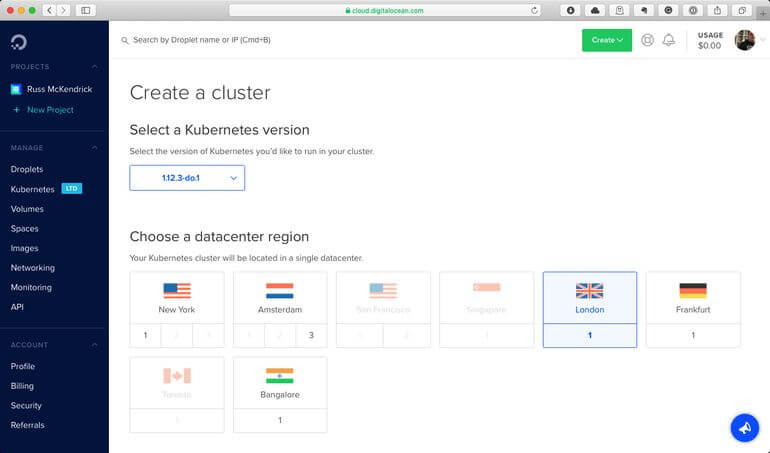
Task: Open the green Create dropdown button
Action: [x=606, y=40]
